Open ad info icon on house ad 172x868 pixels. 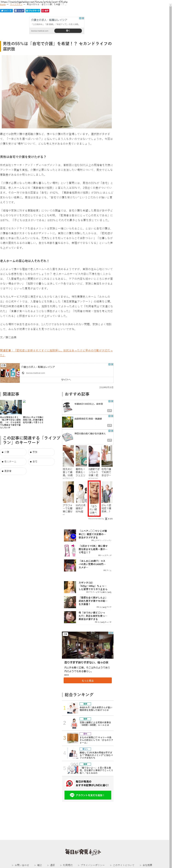click(109, 633)
